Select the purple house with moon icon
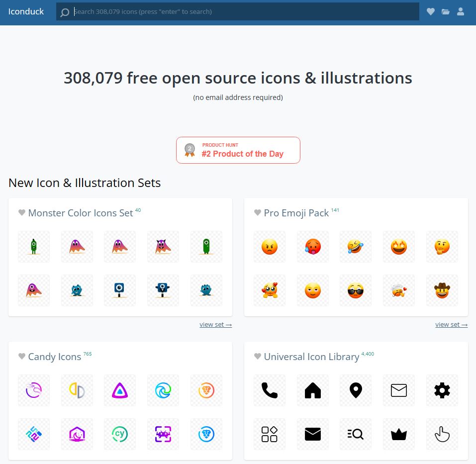This screenshot has height=464, width=476. (77, 434)
